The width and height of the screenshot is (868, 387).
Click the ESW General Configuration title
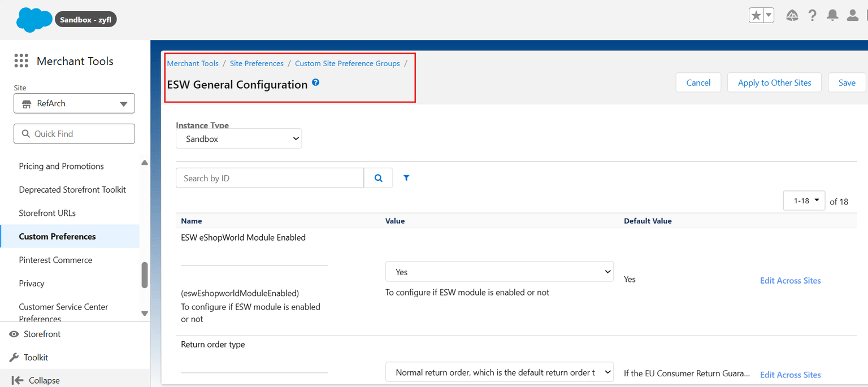pos(237,85)
